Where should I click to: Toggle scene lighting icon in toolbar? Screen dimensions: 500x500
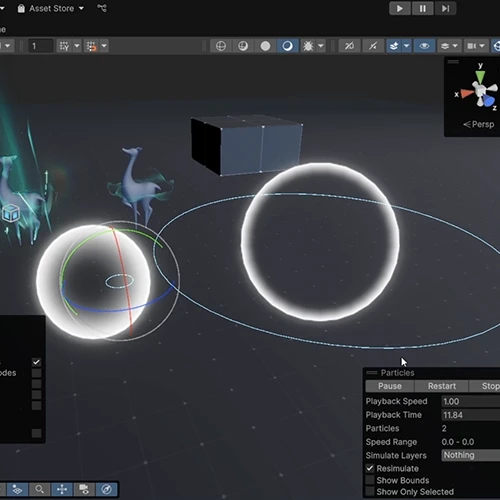[373, 46]
